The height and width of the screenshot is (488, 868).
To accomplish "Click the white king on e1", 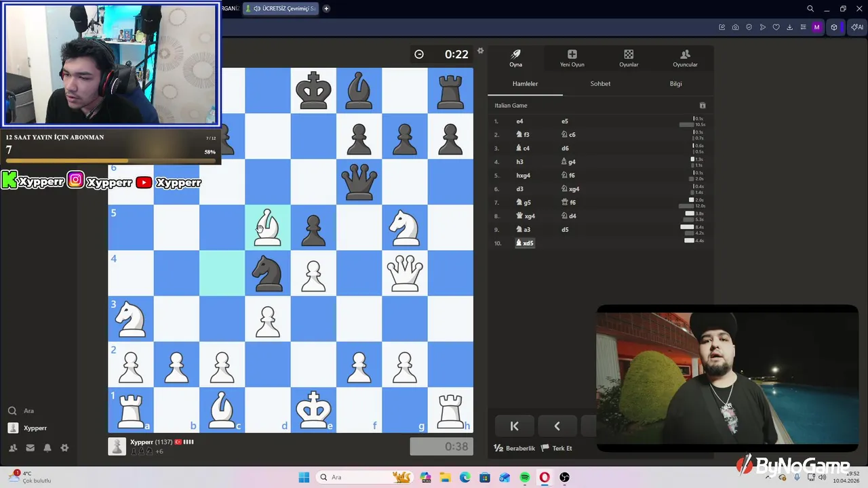I will tap(313, 410).
